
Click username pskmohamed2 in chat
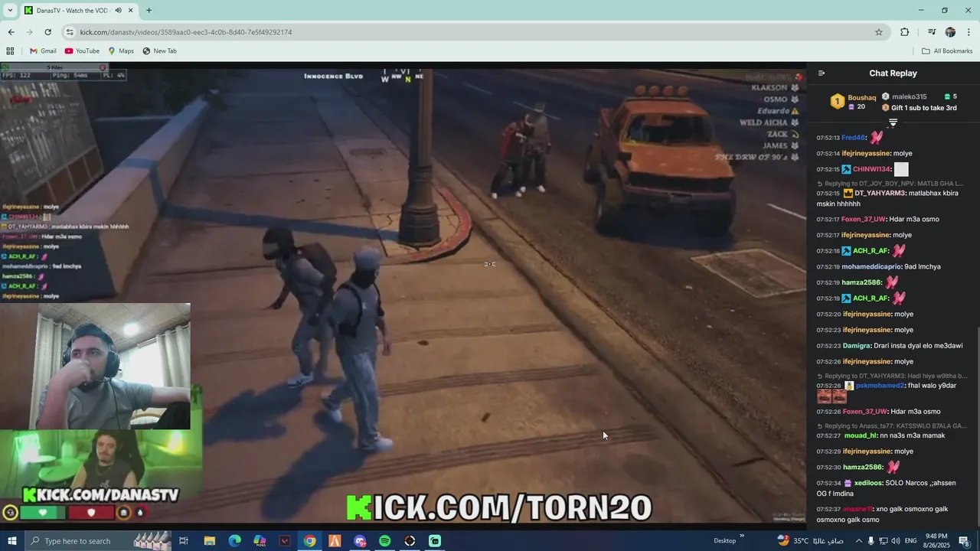point(880,386)
